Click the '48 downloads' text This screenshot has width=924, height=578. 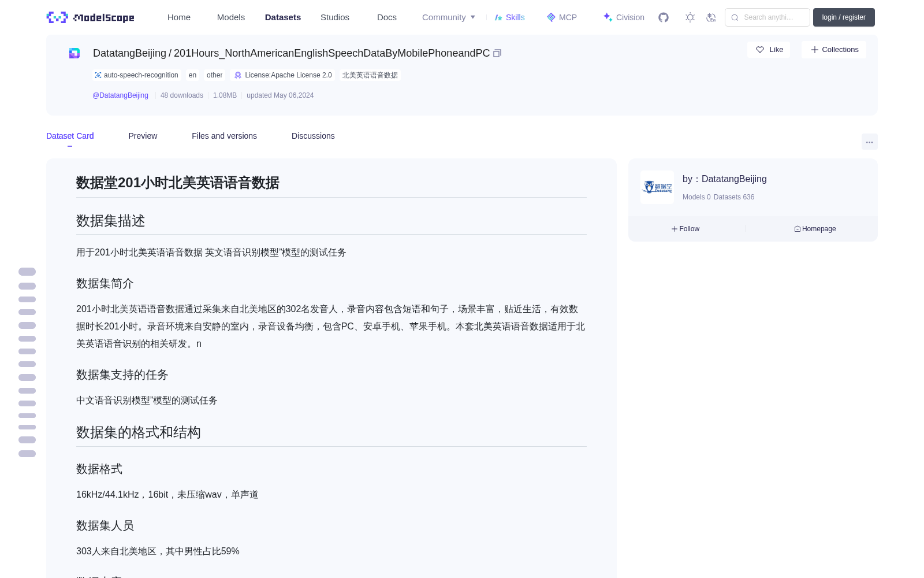[182, 95]
